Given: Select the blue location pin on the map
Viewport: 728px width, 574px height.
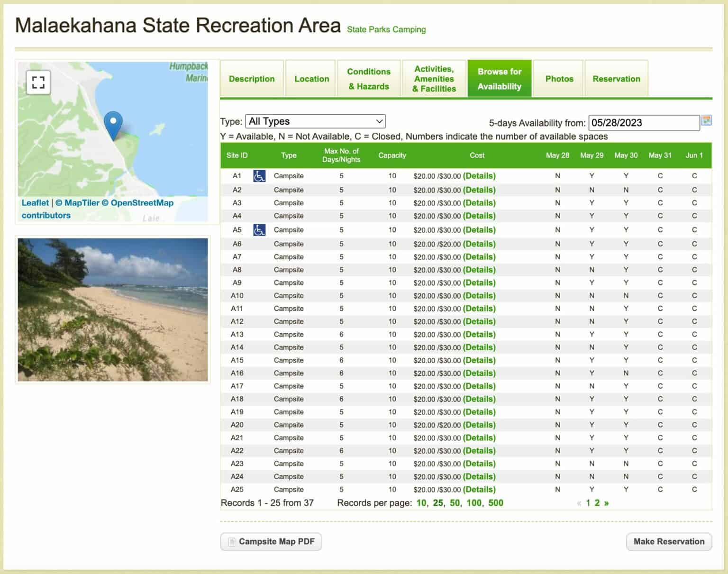Looking at the screenshot, I should (113, 124).
